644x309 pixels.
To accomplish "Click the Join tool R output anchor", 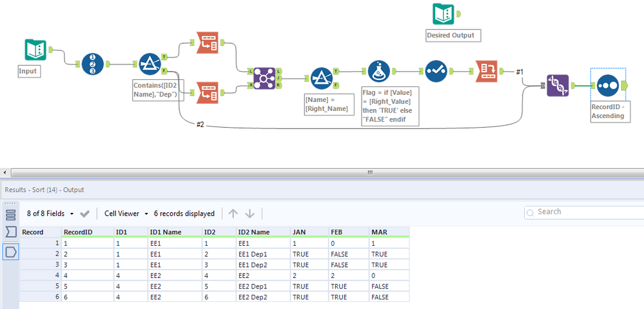I will point(280,85).
